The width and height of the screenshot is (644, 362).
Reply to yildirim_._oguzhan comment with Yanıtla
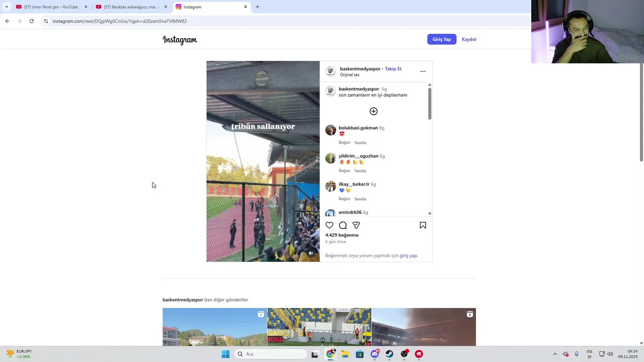(360, 171)
